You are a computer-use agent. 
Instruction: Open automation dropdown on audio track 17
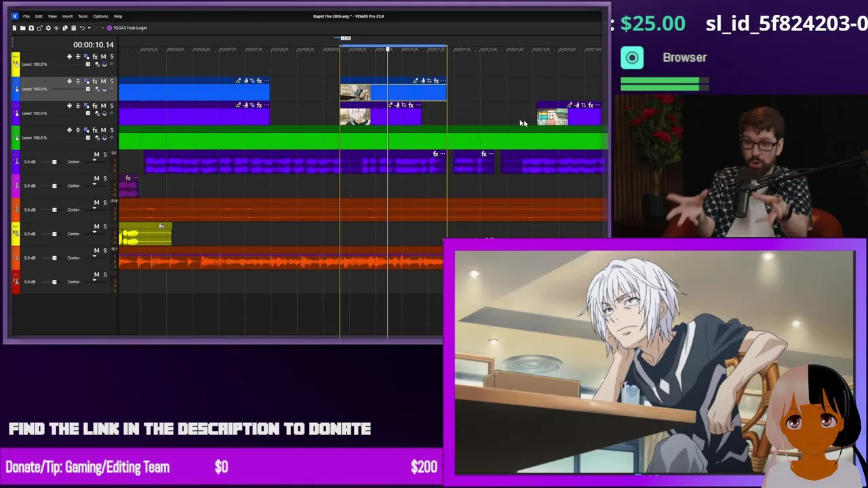(94, 160)
